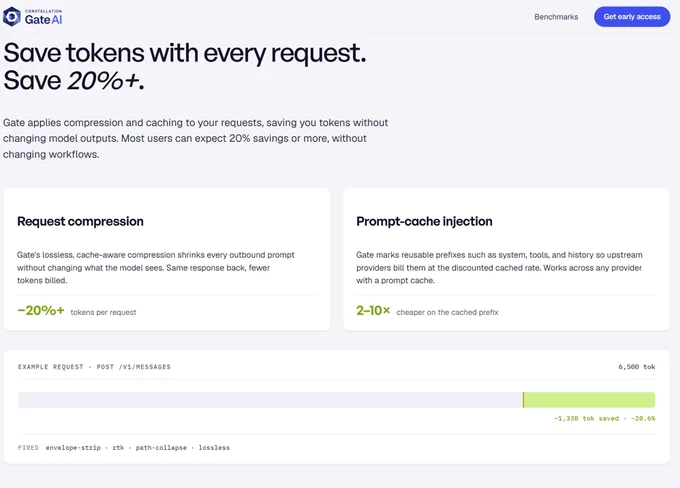Click the Get early access button
The width and height of the screenshot is (680, 488).
point(632,16)
